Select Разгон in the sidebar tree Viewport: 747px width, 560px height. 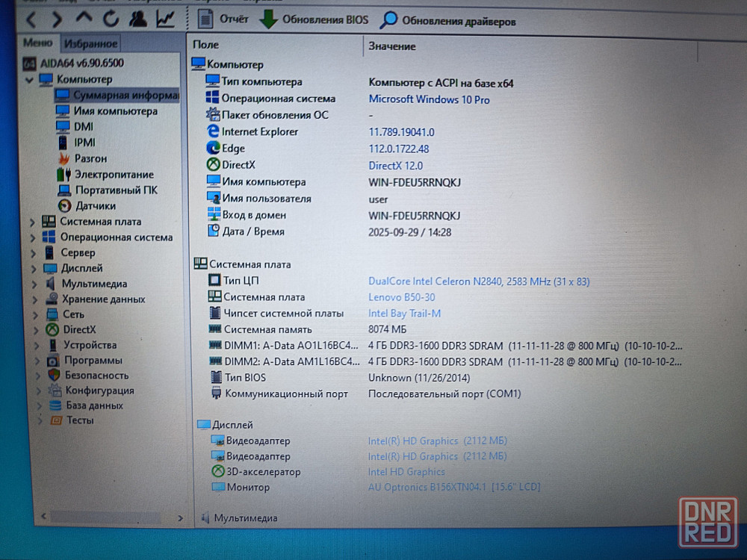pyautogui.click(x=90, y=158)
